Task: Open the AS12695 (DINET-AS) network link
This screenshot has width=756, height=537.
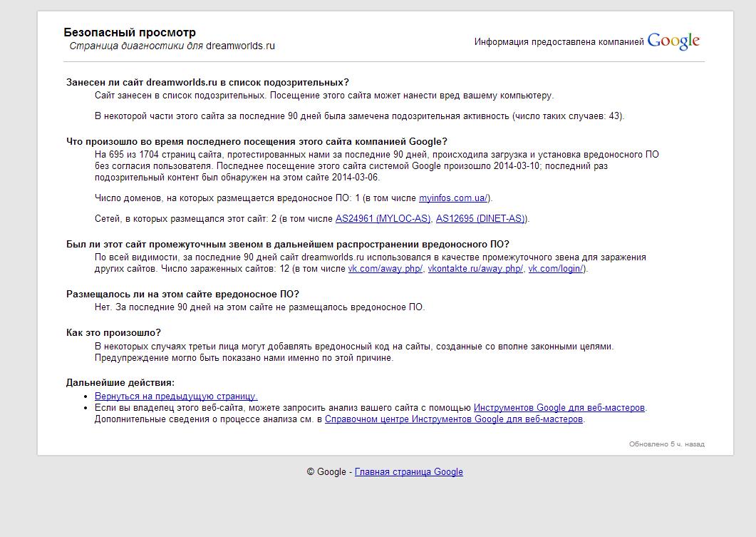Action: pos(481,218)
